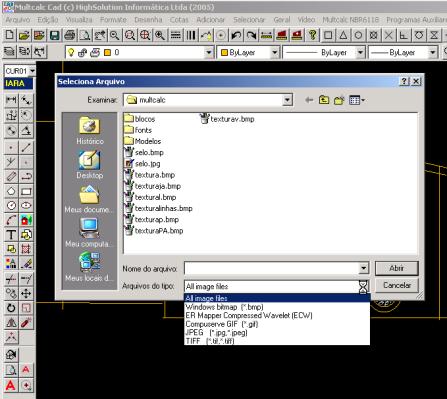Viewport: 447px width, 399px height.
Task: Click the X intersection snap icon
Action: (x=389, y=35)
